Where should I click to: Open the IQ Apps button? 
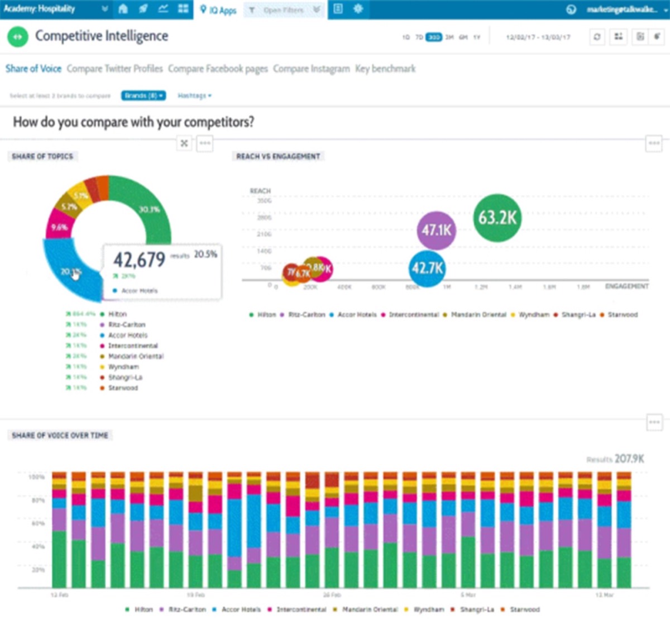(218, 9)
